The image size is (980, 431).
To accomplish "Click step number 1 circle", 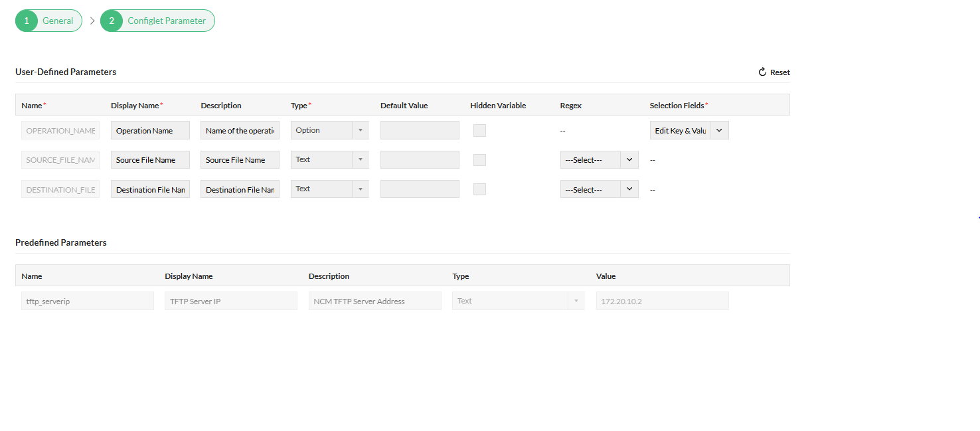I will 27,21.
